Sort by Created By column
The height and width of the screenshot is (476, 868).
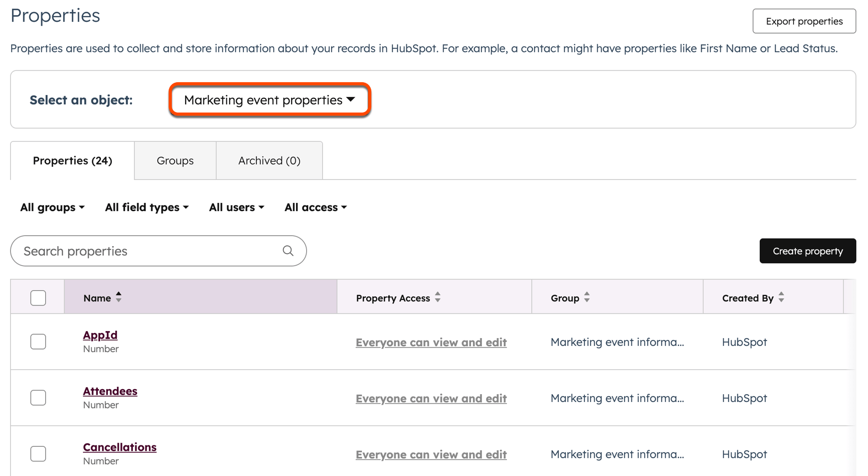782,297
